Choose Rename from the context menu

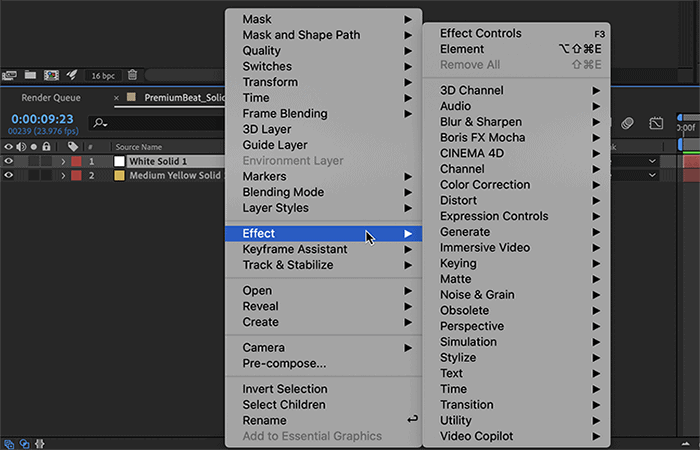[324, 421]
